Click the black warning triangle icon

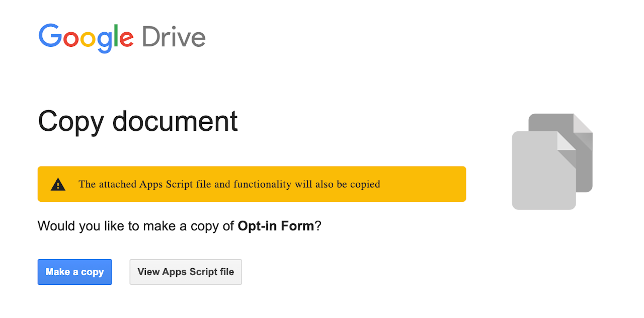[58, 184]
